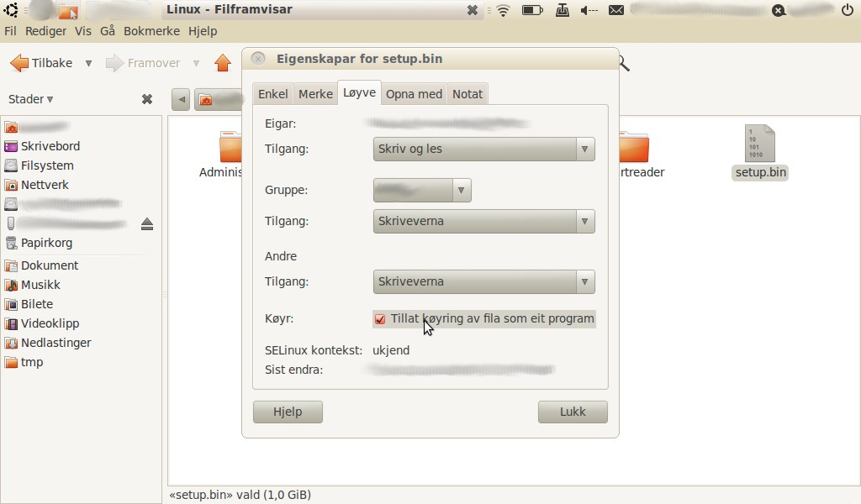Click the up-arrow parent folder icon

(222, 63)
